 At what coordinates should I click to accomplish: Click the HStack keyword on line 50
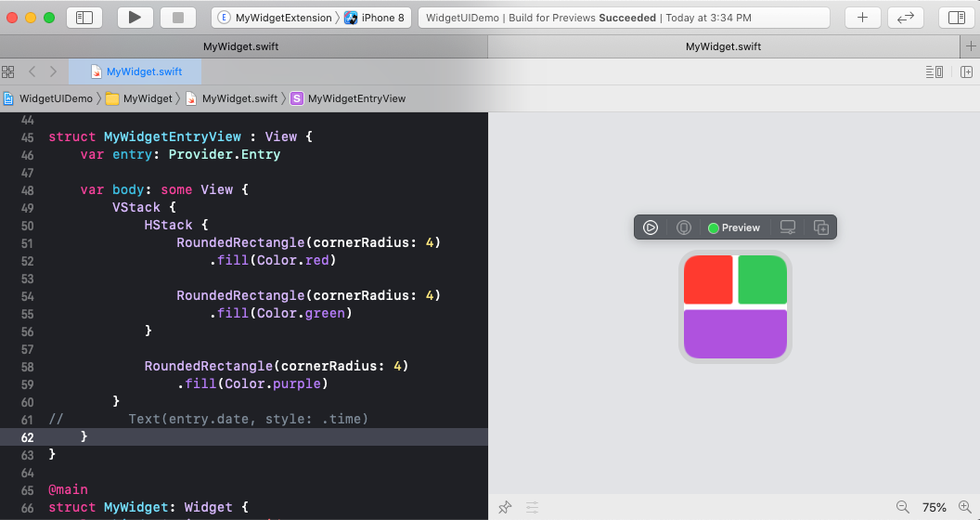(x=168, y=225)
